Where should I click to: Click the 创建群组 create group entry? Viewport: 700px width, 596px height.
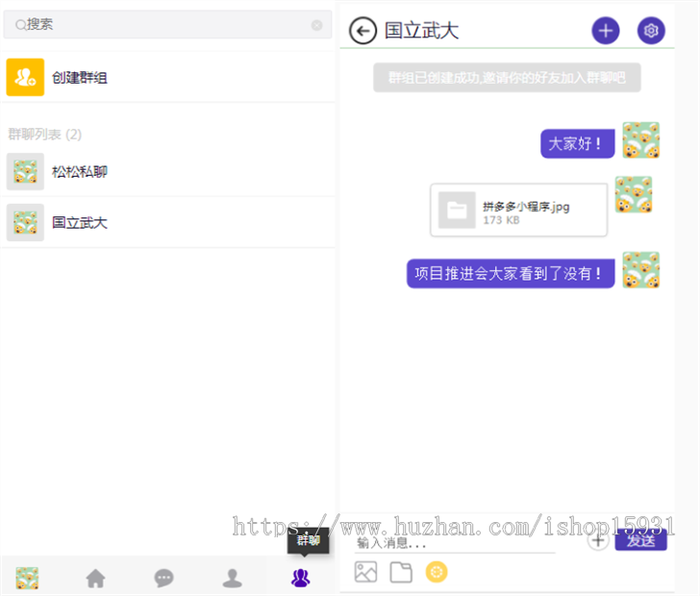tap(80, 77)
